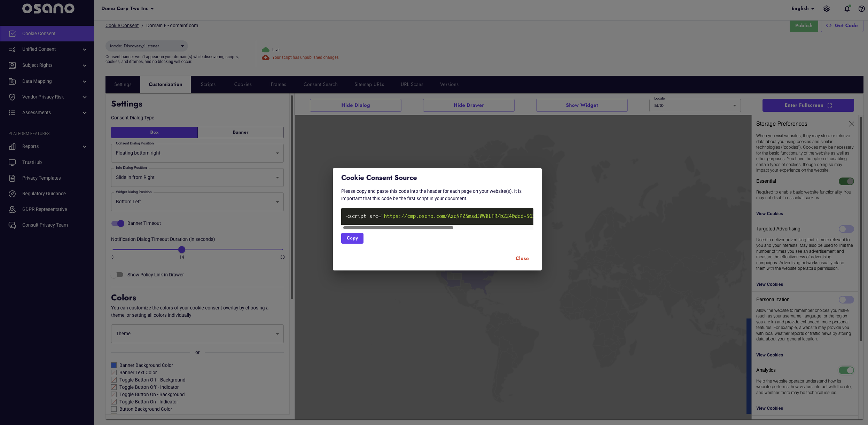Disable the Banner Timeout toggle
The width and height of the screenshot is (868, 425).
click(x=118, y=223)
